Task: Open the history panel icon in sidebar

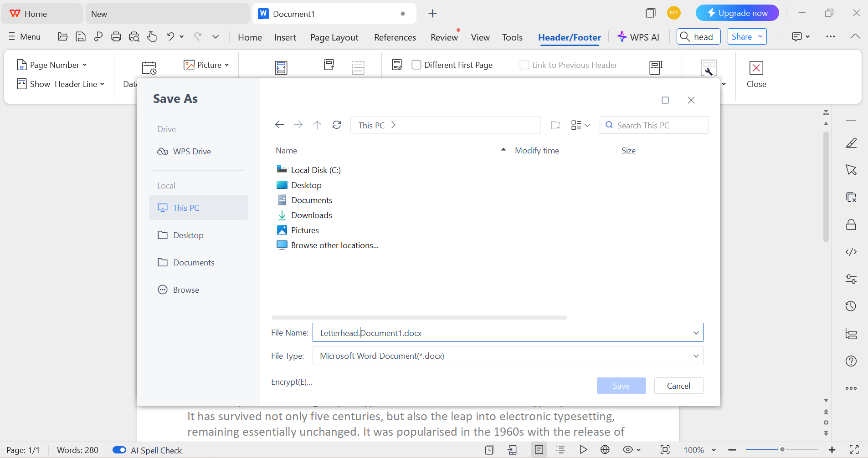Action: (x=851, y=306)
